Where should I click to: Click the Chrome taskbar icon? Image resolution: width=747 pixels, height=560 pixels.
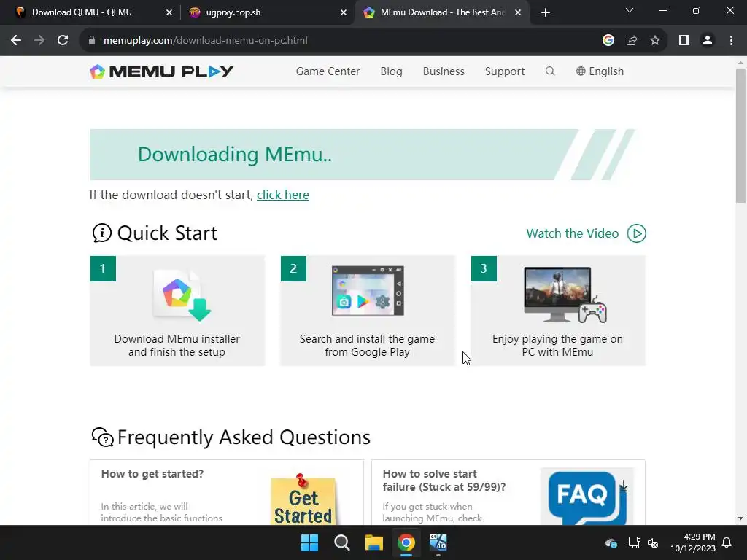tap(406, 542)
